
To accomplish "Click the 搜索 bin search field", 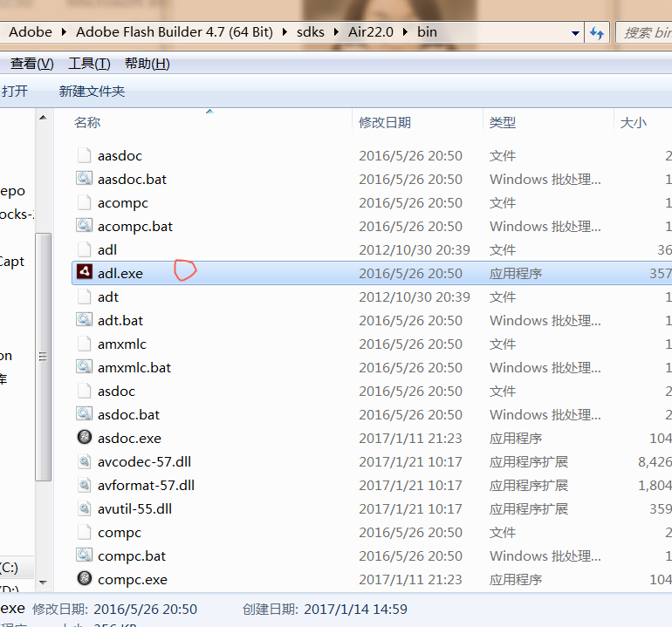I will [x=644, y=32].
